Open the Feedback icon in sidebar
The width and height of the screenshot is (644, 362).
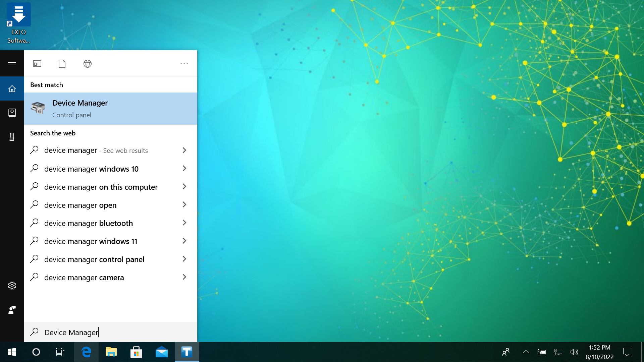pos(12,310)
